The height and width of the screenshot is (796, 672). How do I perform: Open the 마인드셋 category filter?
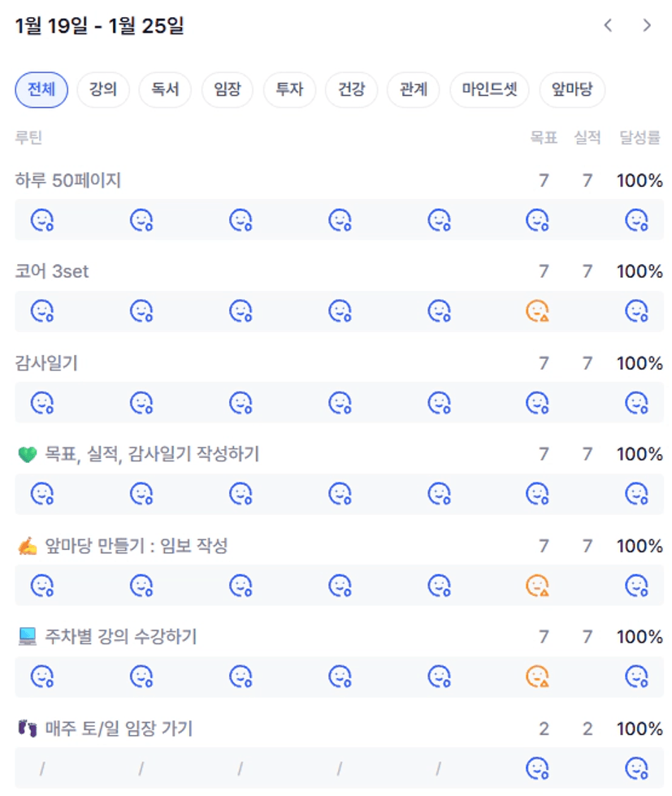pyautogui.click(x=489, y=89)
